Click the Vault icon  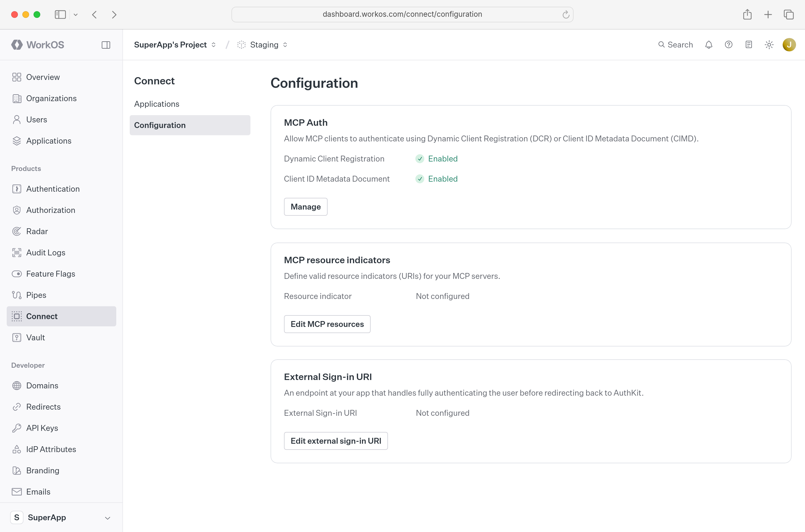coord(16,338)
